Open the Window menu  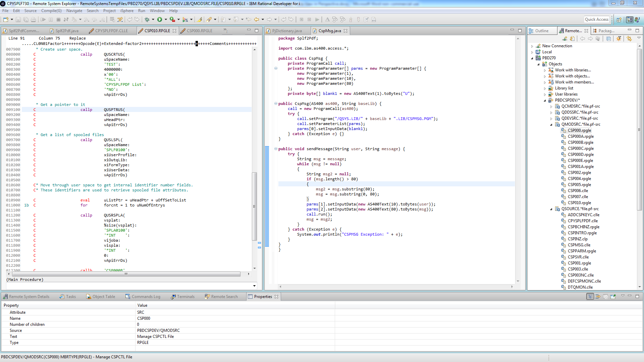tap(157, 11)
